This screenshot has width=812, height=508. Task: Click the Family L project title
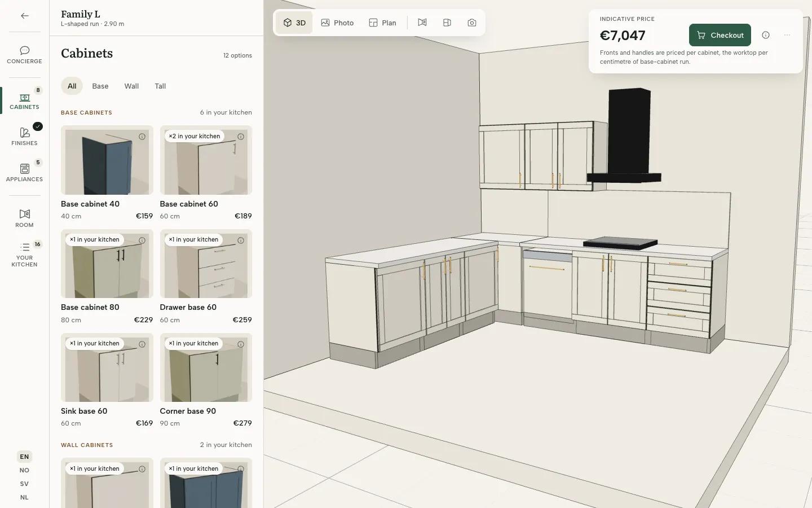point(81,14)
